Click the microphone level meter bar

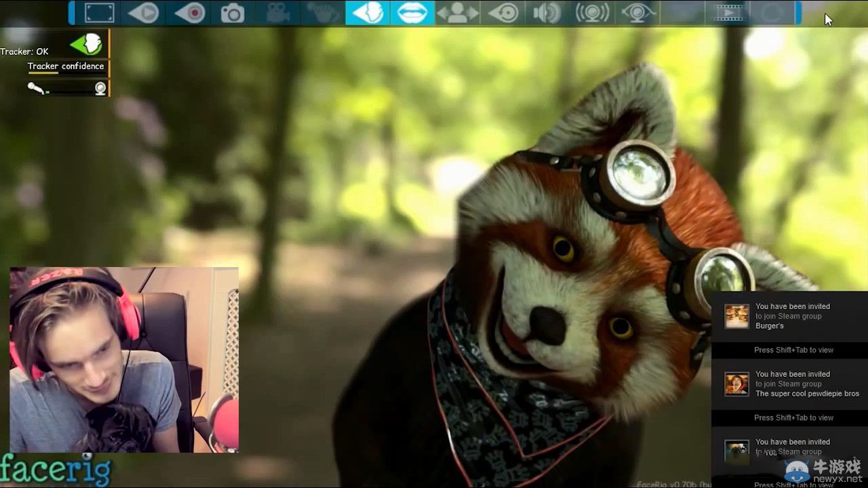point(69,91)
